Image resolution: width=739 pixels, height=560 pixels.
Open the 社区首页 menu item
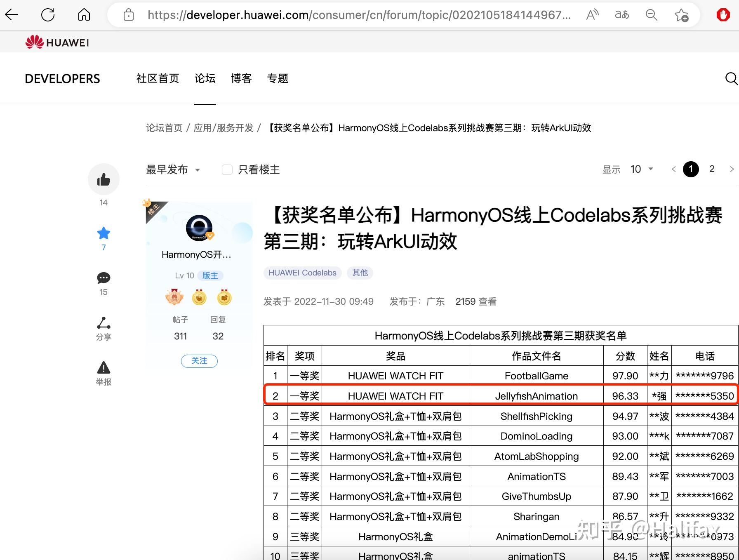coord(157,78)
